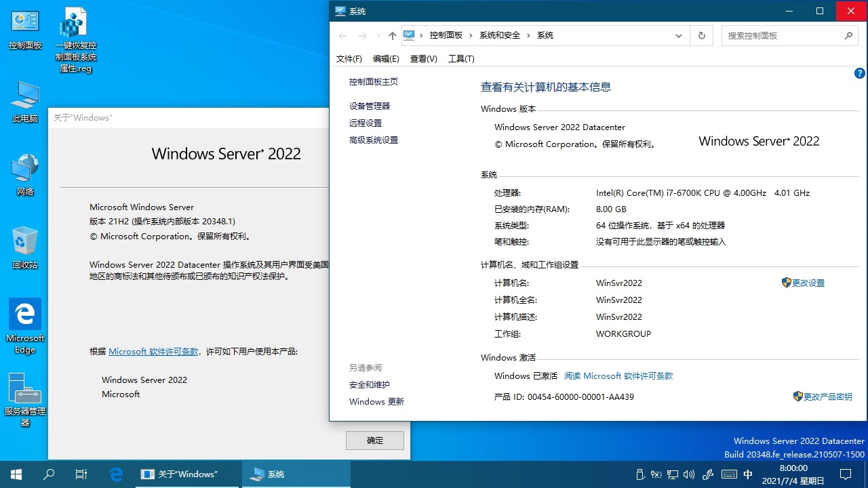
Task: Expand the 系统和安全 breadcrumb chevron
Action: 528,35
